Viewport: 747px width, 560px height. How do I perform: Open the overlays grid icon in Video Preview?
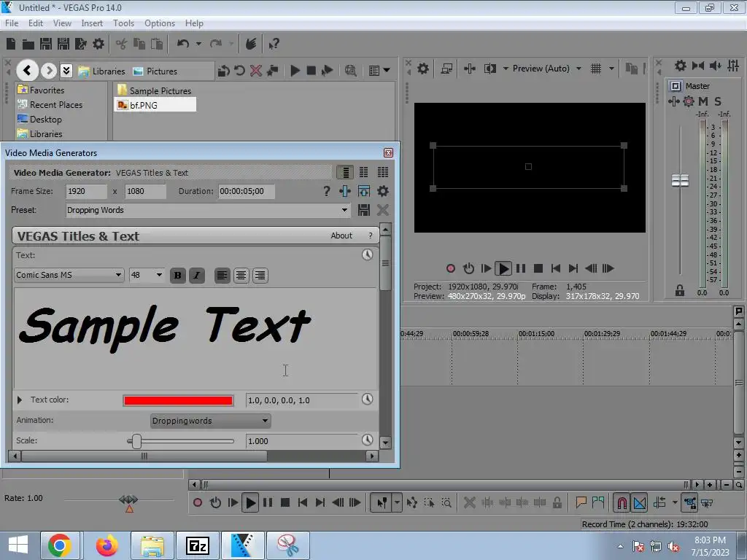coord(595,69)
